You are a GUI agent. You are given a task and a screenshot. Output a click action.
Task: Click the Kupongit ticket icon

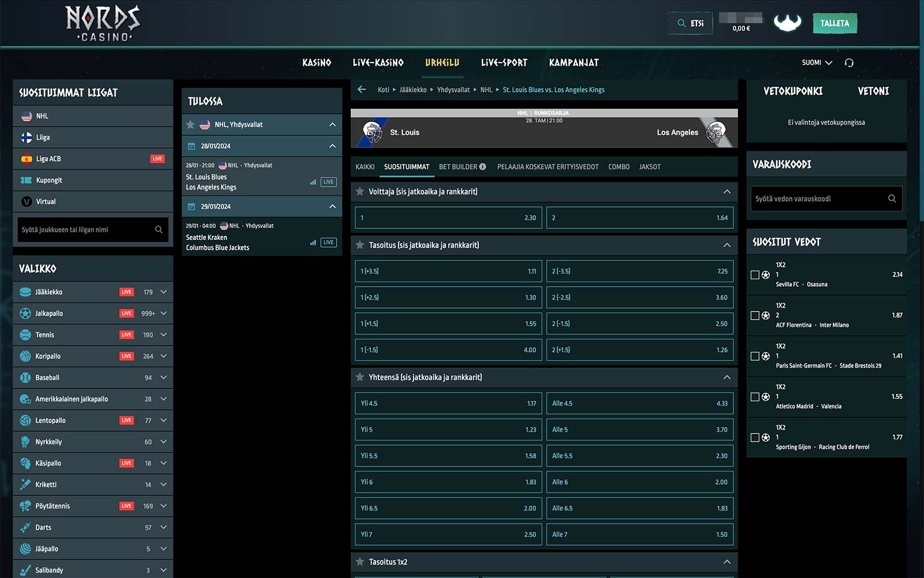click(27, 180)
